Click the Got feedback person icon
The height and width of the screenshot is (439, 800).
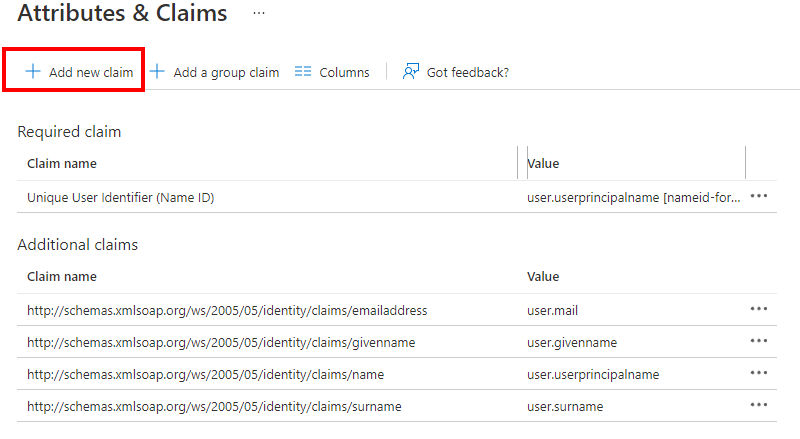click(411, 71)
